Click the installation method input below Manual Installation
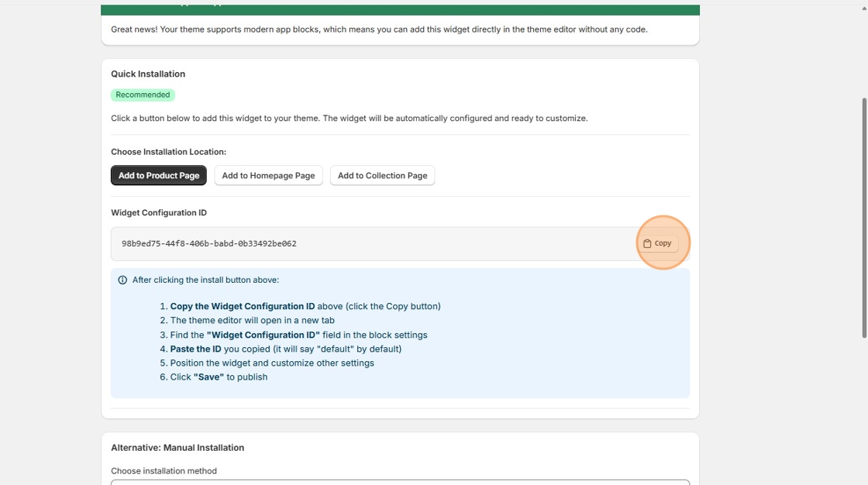The image size is (868, 485). (x=399, y=483)
